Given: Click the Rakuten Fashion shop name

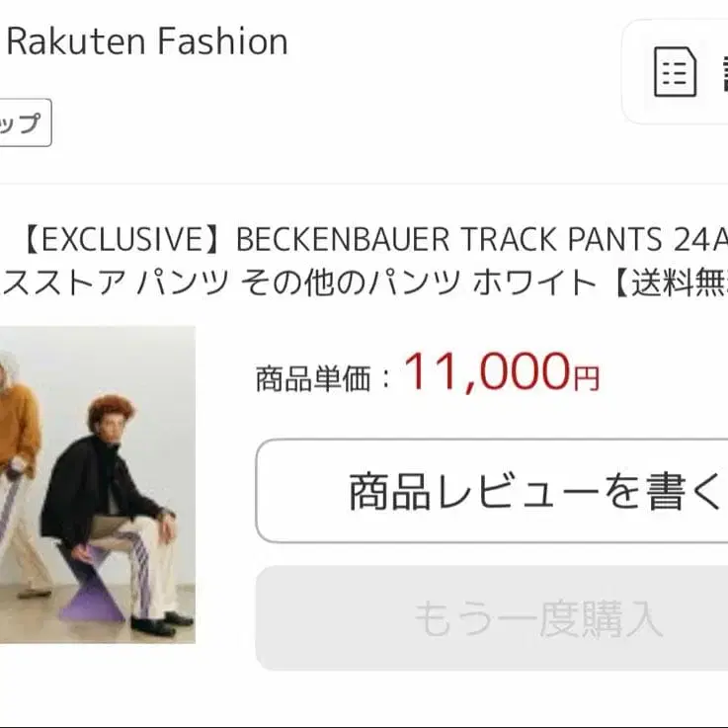Looking at the screenshot, I should click(147, 41).
